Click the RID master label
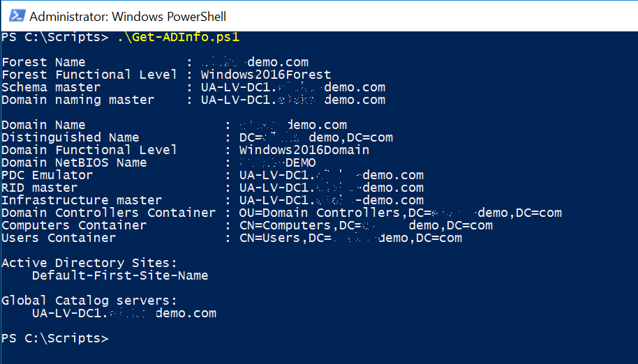 point(40,188)
